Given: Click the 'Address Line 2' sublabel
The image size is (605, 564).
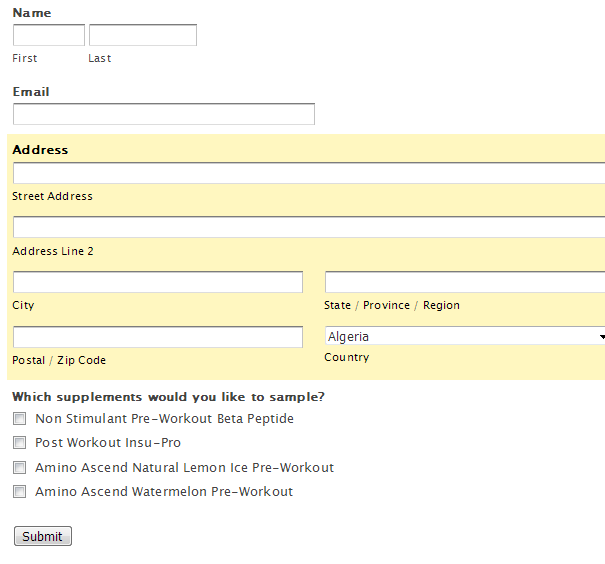Looking at the screenshot, I should coord(53,251).
